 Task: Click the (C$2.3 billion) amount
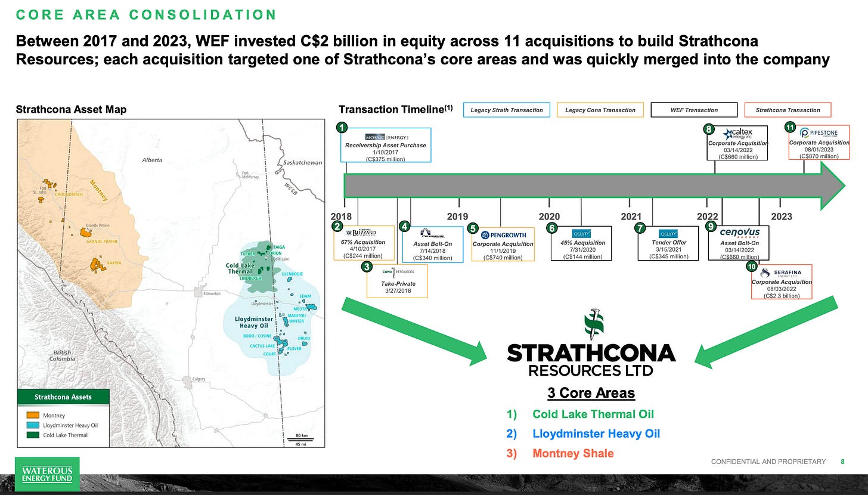(782, 295)
